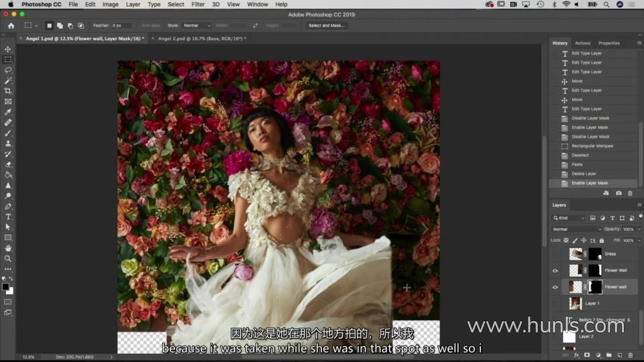Select the Zoom tool
The image size is (644, 362).
[x=8, y=258]
